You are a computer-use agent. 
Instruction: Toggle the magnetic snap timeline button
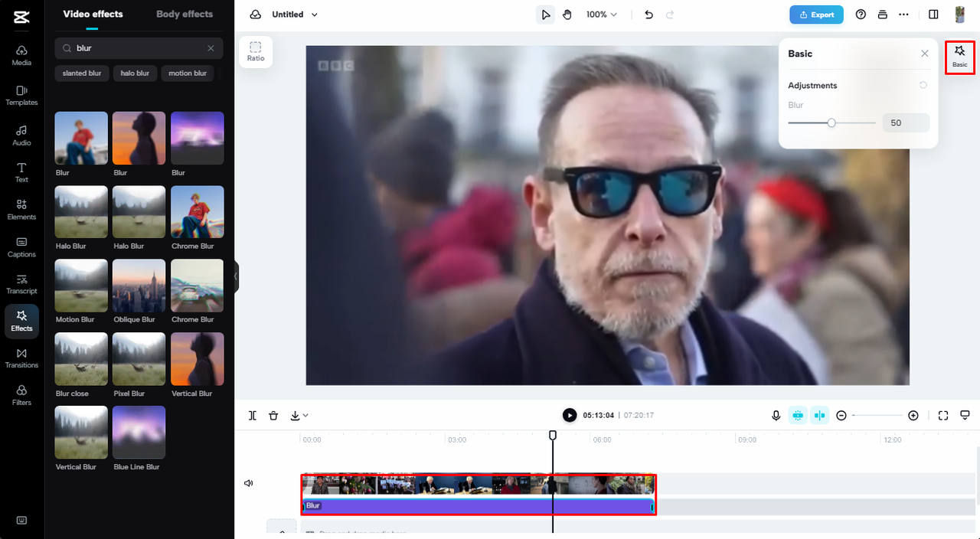tap(798, 415)
